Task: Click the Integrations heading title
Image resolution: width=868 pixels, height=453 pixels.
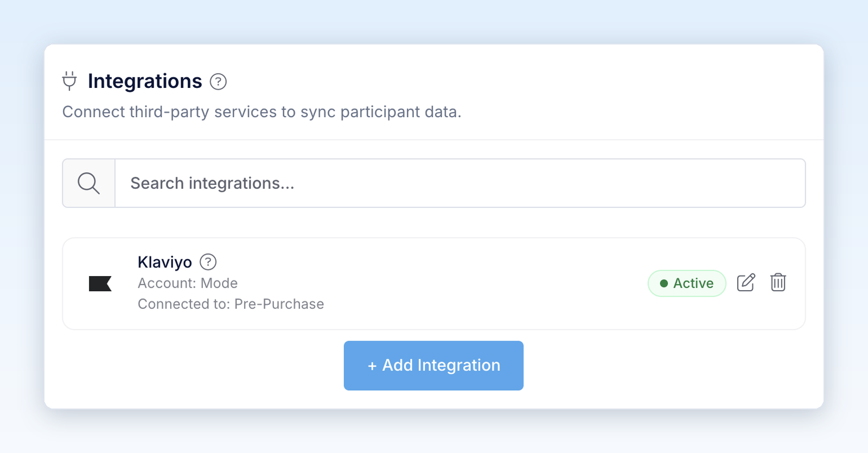Action: (x=145, y=81)
